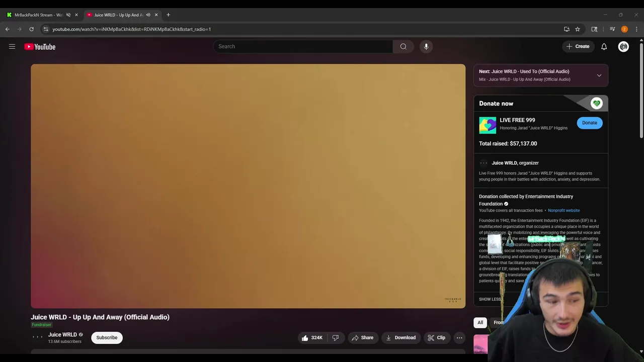Screen dimensions: 644x362
Task: Open the browser media controls icon
Action: [x=612, y=29]
